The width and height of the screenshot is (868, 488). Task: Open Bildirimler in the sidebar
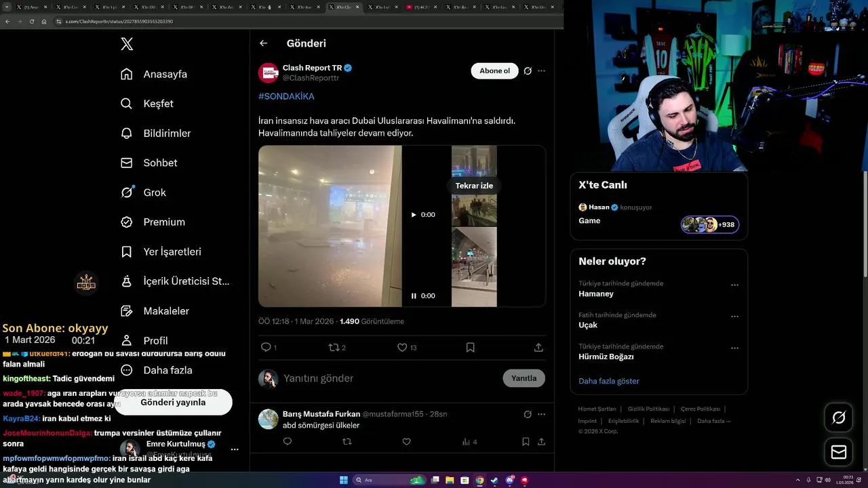pyautogui.click(x=155, y=134)
